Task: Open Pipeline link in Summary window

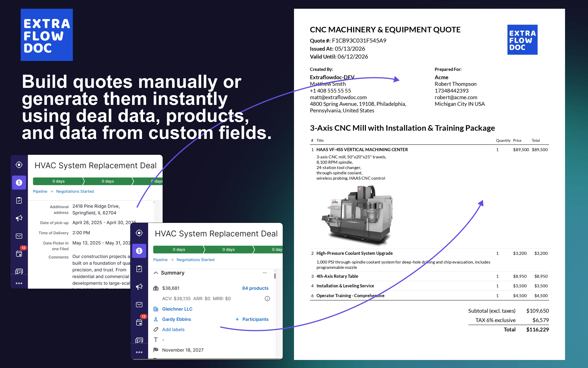Action: [160, 260]
